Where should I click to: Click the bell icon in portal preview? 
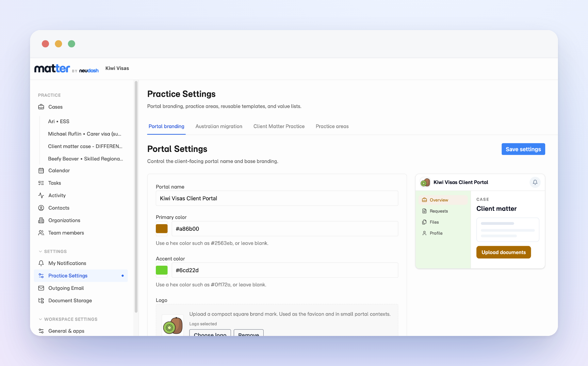(x=535, y=182)
